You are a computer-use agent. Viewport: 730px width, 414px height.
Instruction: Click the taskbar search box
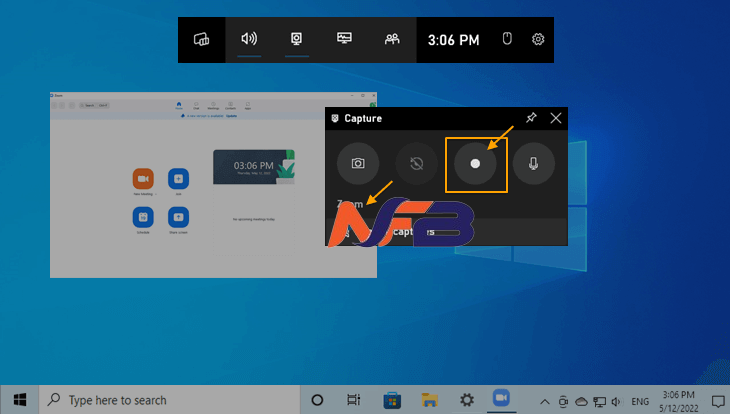tap(170, 400)
